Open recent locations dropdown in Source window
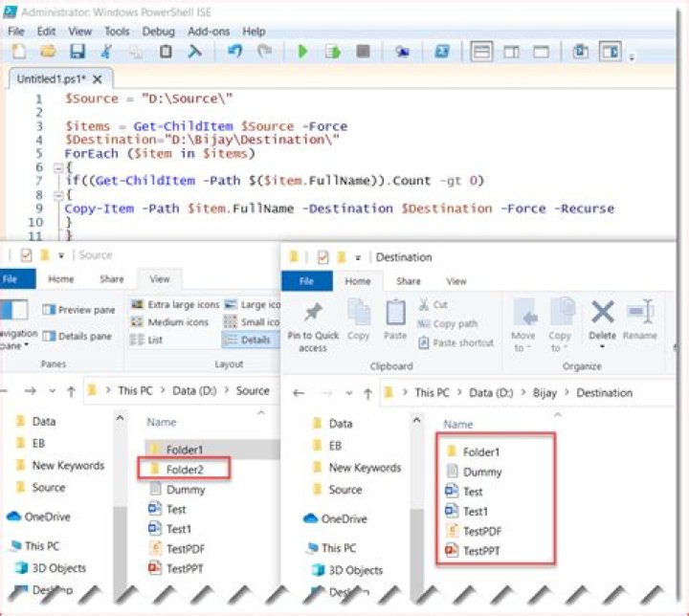Viewport: 689px width, 616px height. pyautogui.click(x=53, y=391)
